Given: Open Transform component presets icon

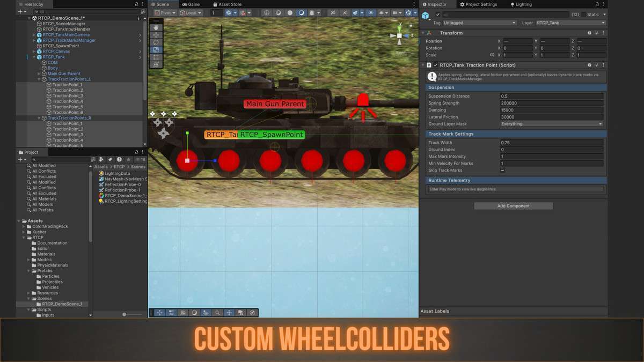Looking at the screenshot, I should pyautogui.click(x=596, y=33).
